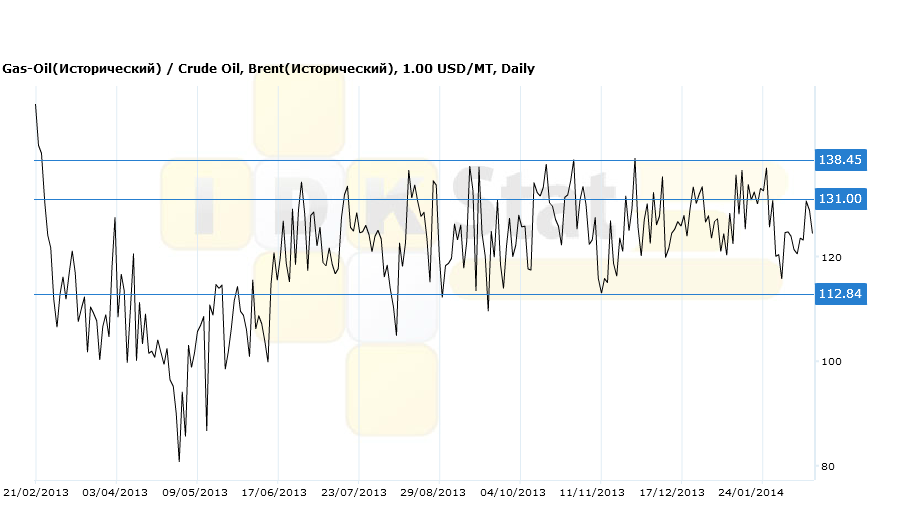Screen dimensions: 908x509
Task: Select the 131.00 price level label
Action: click(x=840, y=199)
